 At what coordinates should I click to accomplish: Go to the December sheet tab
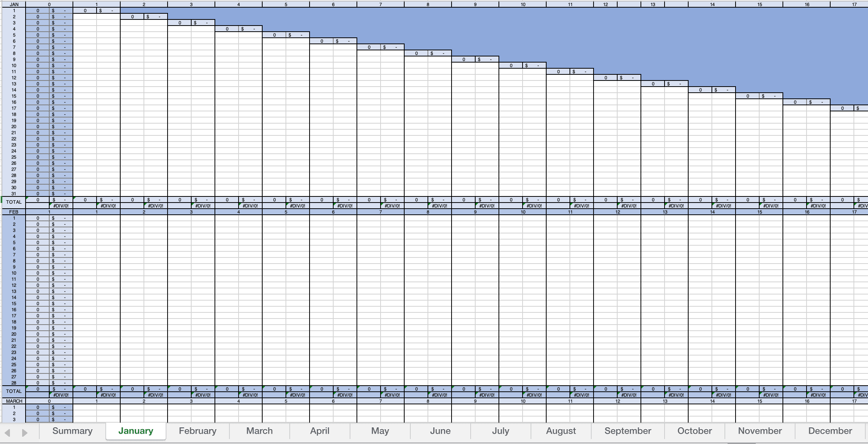[830, 431]
